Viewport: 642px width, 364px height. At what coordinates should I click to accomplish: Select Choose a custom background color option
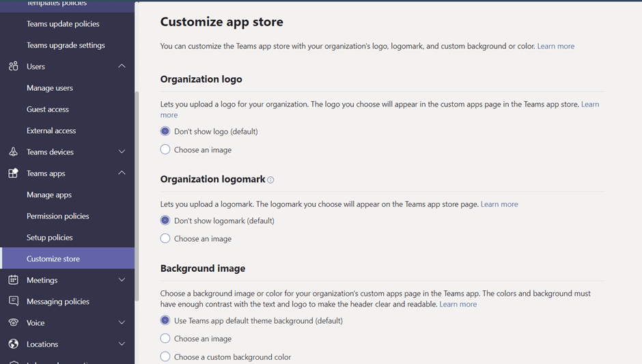pos(165,356)
